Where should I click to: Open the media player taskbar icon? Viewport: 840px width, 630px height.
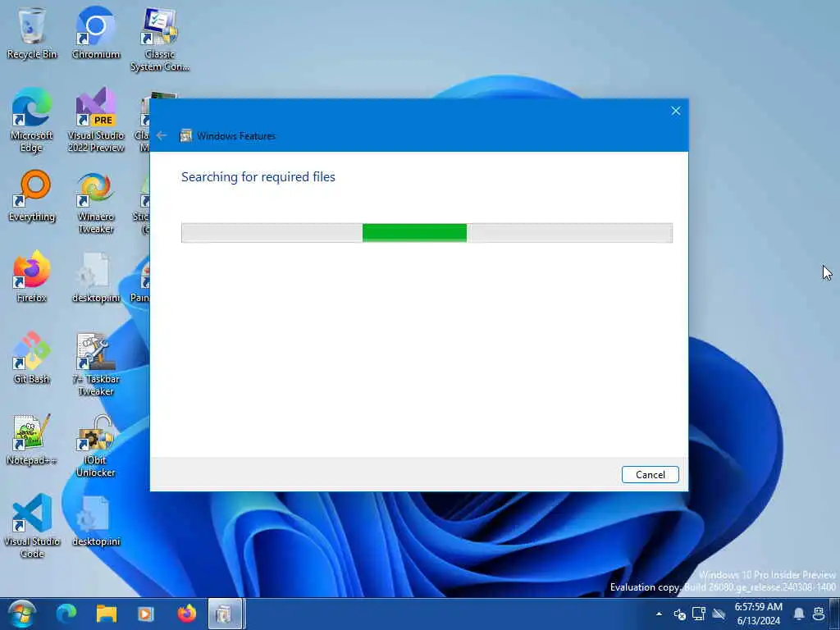pyautogui.click(x=146, y=614)
